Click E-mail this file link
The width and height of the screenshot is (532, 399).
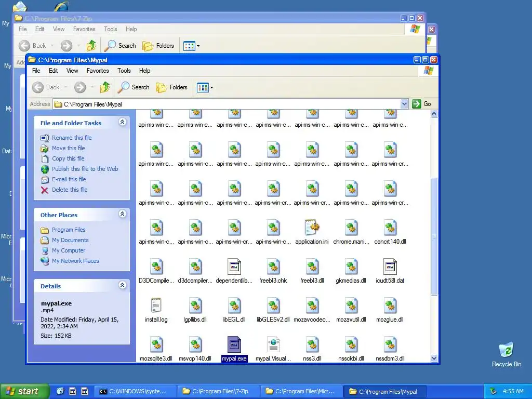point(69,179)
